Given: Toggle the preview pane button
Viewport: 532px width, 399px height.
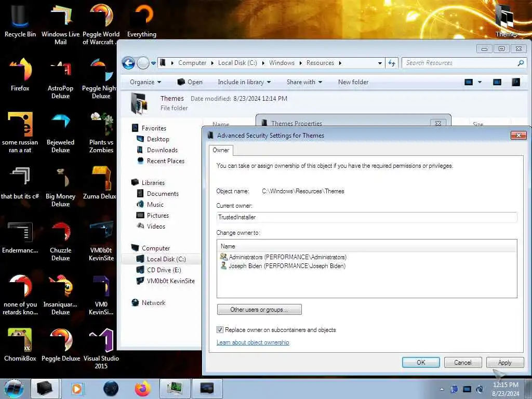Looking at the screenshot, I should 497,82.
